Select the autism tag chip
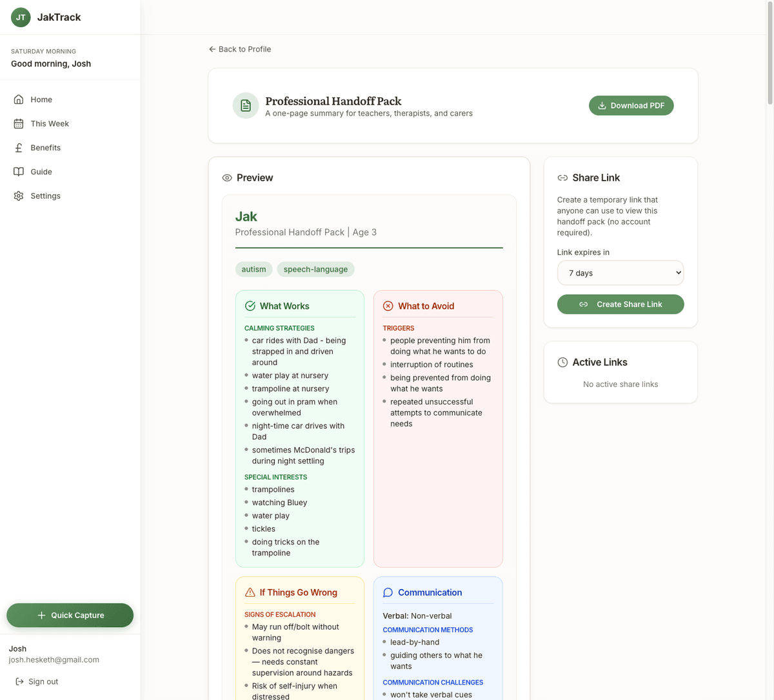774x700 pixels. [253, 269]
